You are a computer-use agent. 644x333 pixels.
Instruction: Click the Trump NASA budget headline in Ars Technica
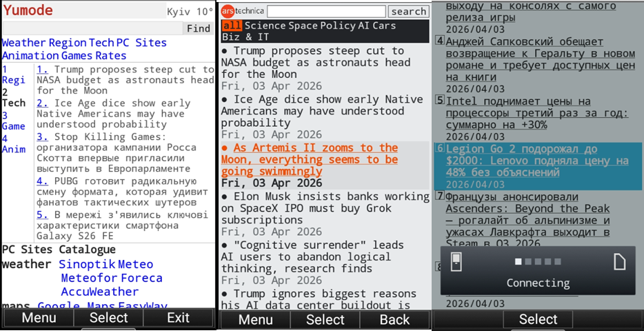tap(316, 63)
